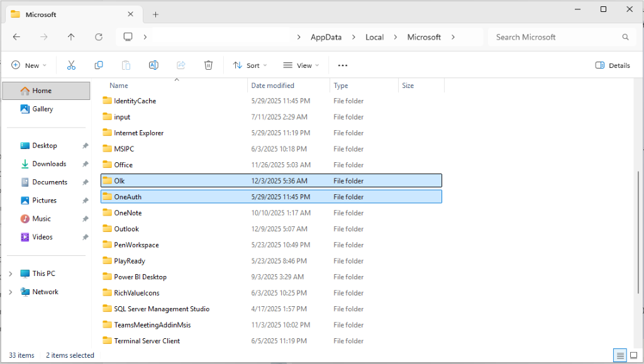Viewport: 644px width, 364px height.
Task: Open the See more ellipsis menu
Action: tap(343, 65)
